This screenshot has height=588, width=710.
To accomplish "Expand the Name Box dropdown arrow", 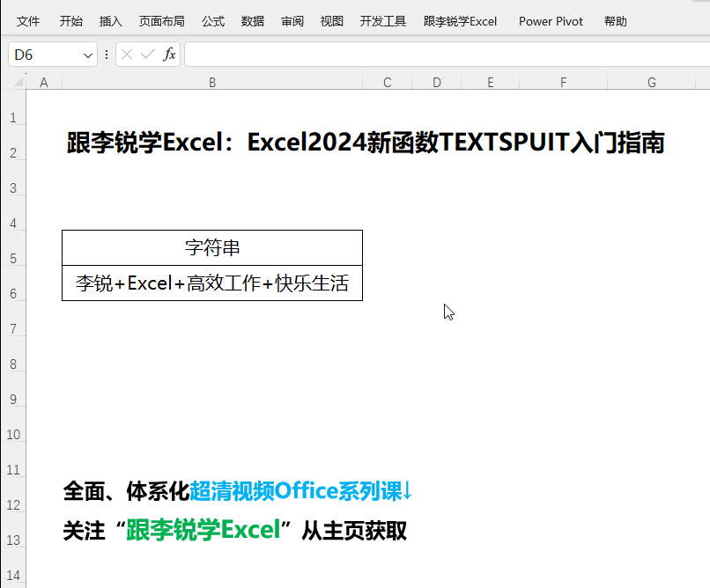I will pos(88,55).
